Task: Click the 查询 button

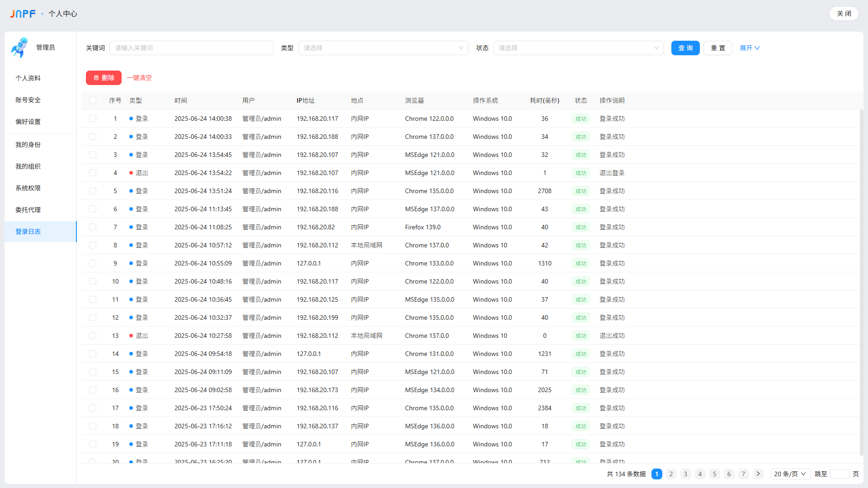Action: coord(685,48)
